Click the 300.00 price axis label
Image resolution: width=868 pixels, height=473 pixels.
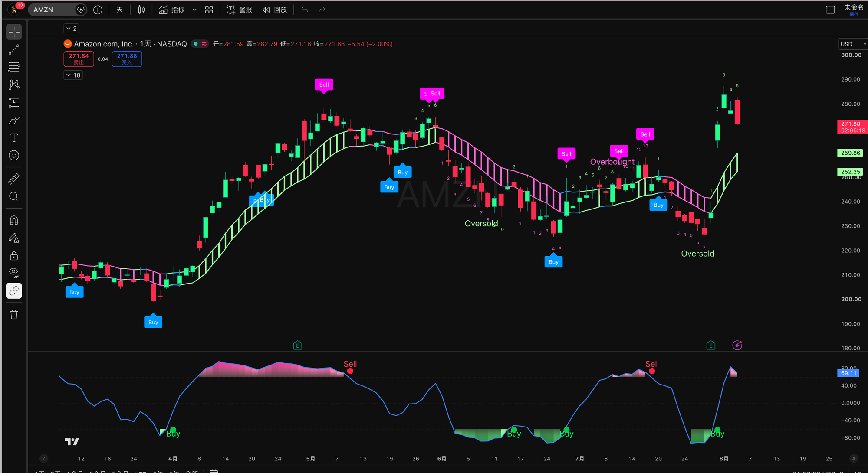tap(851, 55)
